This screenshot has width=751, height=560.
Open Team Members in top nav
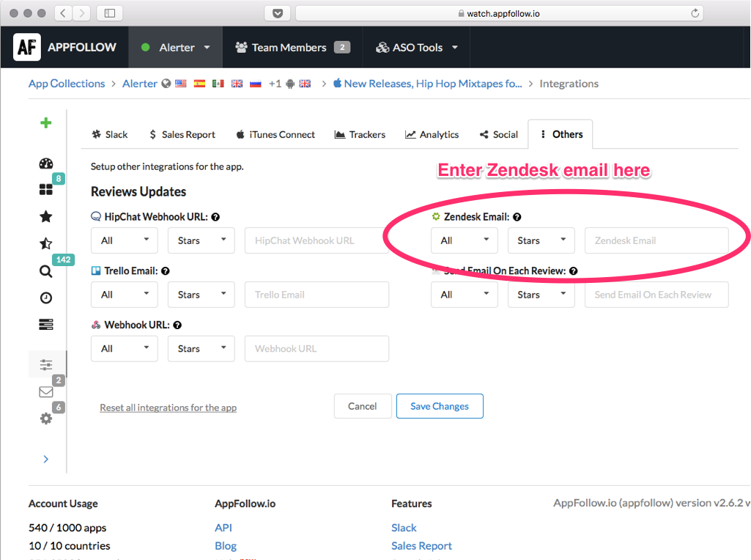click(x=292, y=48)
